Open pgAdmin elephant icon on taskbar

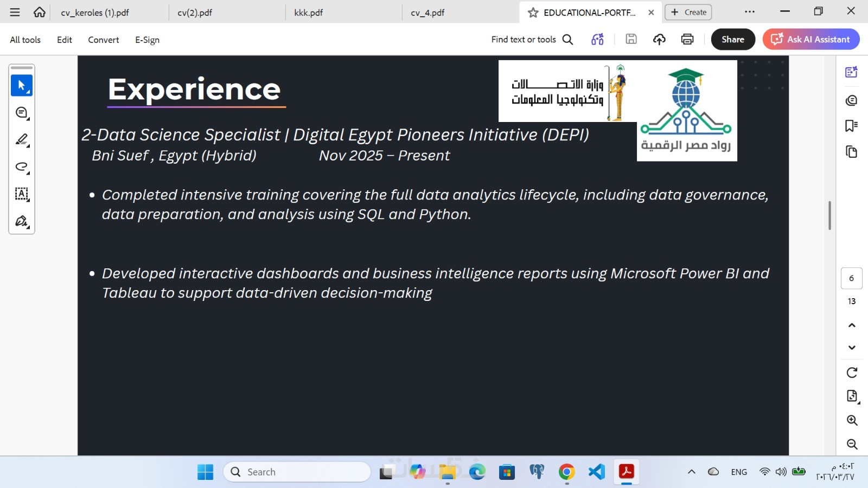tap(537, 472)
